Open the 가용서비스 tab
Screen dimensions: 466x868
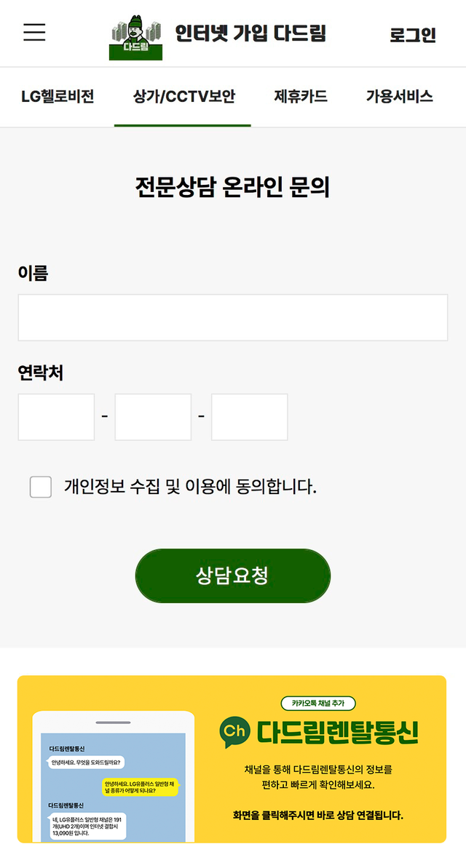[399, 96]
